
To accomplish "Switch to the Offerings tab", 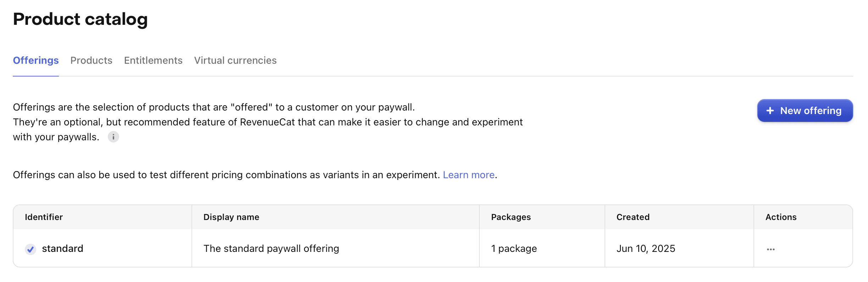I will (36, 61).
